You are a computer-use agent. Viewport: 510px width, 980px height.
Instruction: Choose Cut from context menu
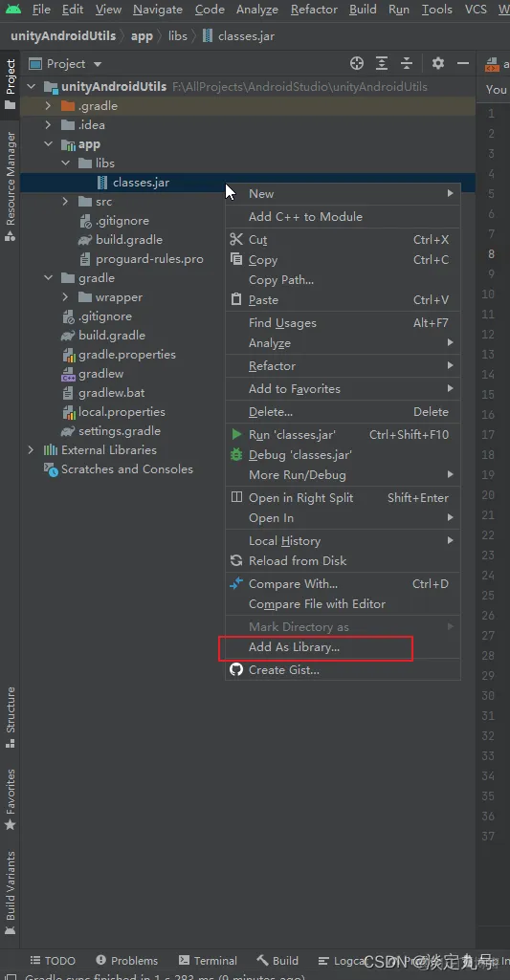click(x=343, y=239)
